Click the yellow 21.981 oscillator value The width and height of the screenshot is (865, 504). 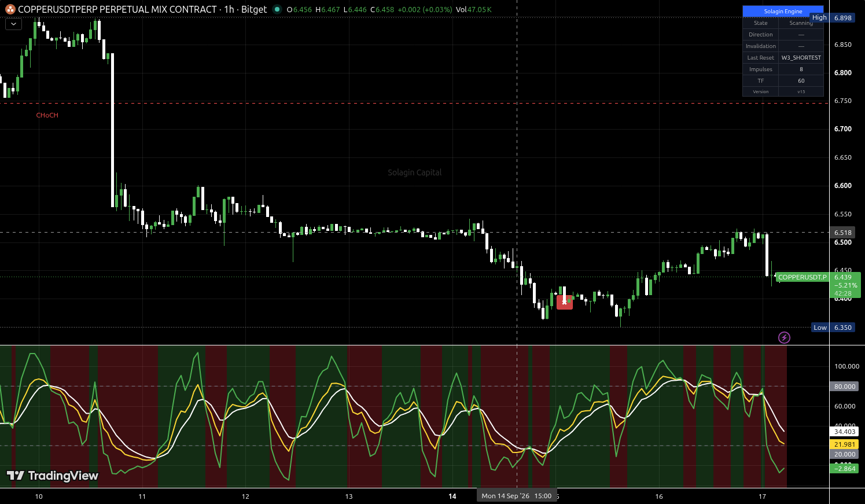point(845,444)
